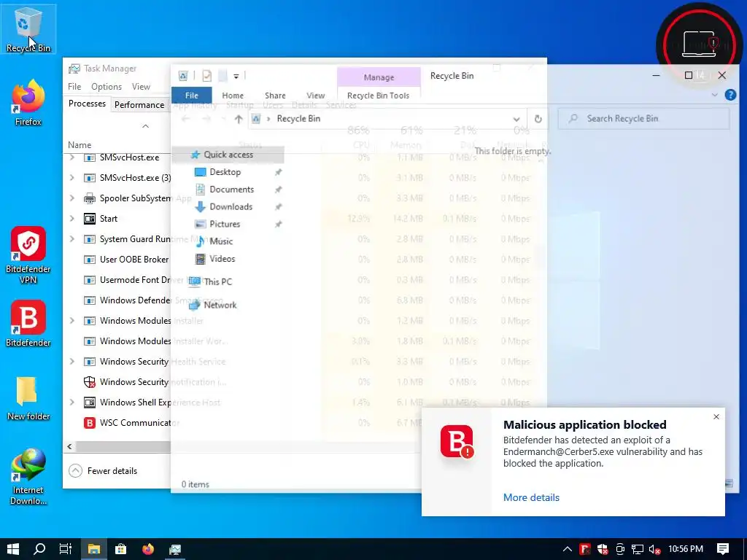
Task: Expand the ribbon with the chevron
Action: click(x=714, y=96)
